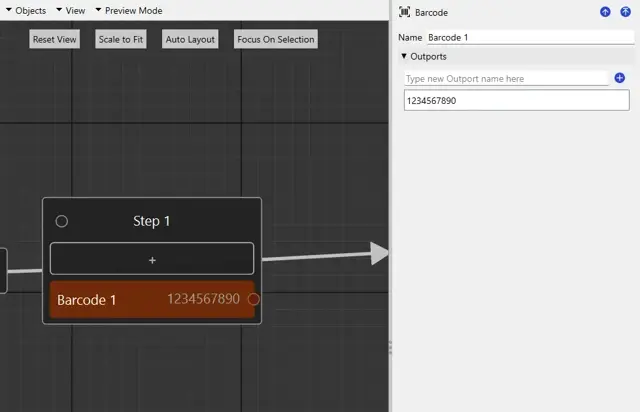The height and width of the screenshot is (412, 640).
Task: Click the 1234567890 label in Barcode block
Action: (x=203, y=299)
